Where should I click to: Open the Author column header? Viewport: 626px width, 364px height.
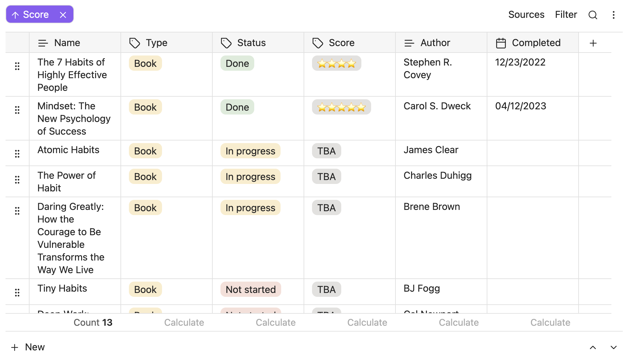(435, 43)
